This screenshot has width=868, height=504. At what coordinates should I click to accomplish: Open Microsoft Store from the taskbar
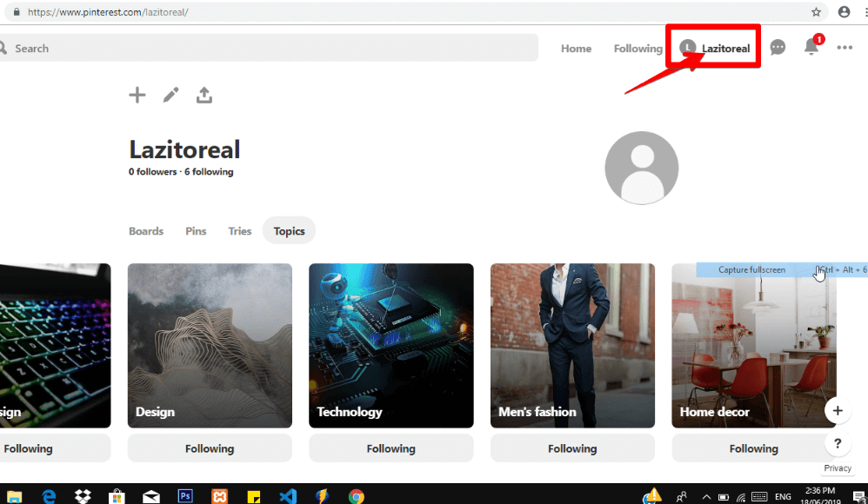pos(117,496)
